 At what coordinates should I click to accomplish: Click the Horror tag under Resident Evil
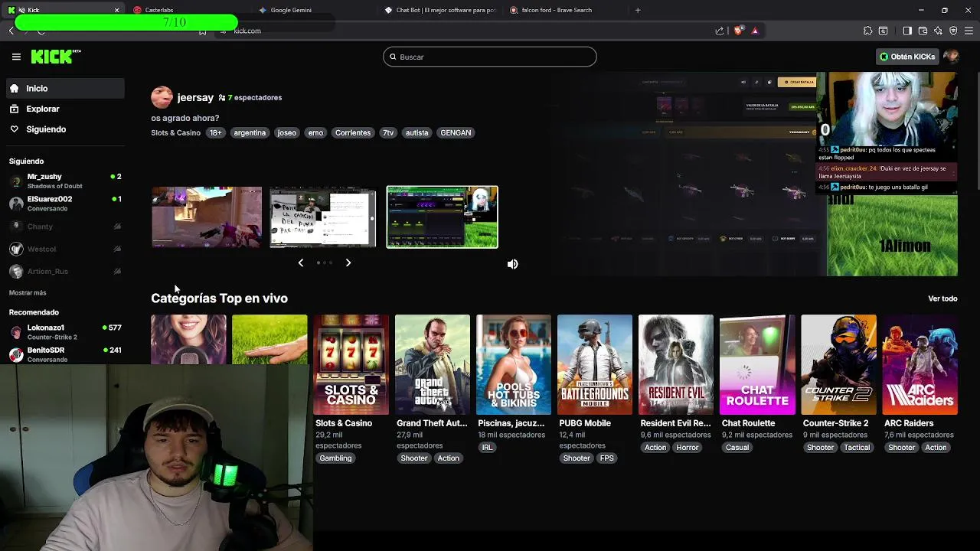point(687,448)
